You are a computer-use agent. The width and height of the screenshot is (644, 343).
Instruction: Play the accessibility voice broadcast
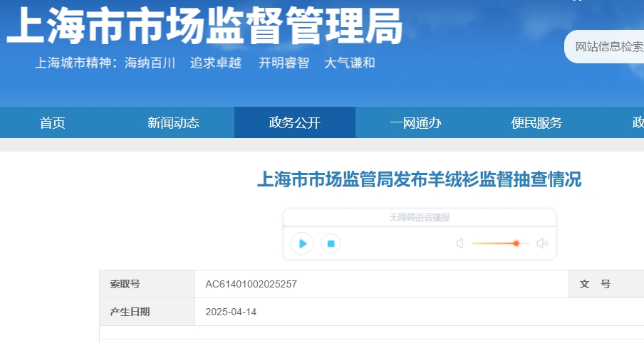302,243
